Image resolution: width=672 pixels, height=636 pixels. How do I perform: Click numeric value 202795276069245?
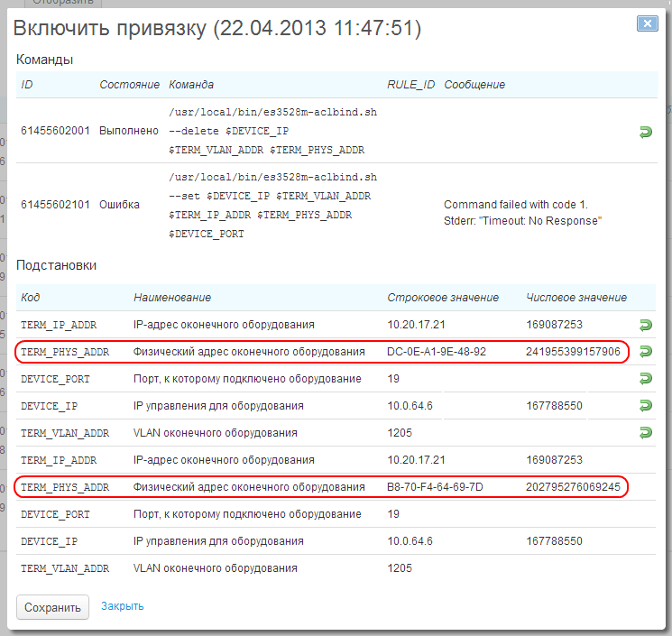(573, 487)
